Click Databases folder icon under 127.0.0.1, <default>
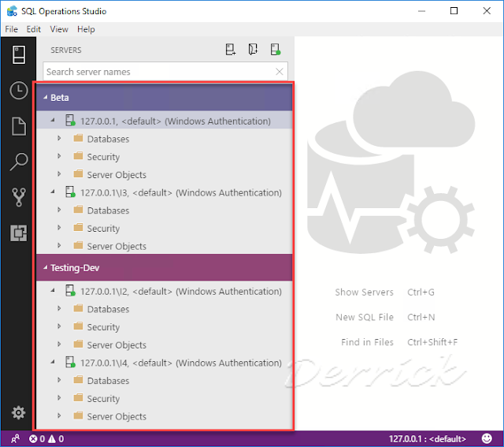This screenshot has height=447, width=504. pyautogui.click(x=78, y=139)
